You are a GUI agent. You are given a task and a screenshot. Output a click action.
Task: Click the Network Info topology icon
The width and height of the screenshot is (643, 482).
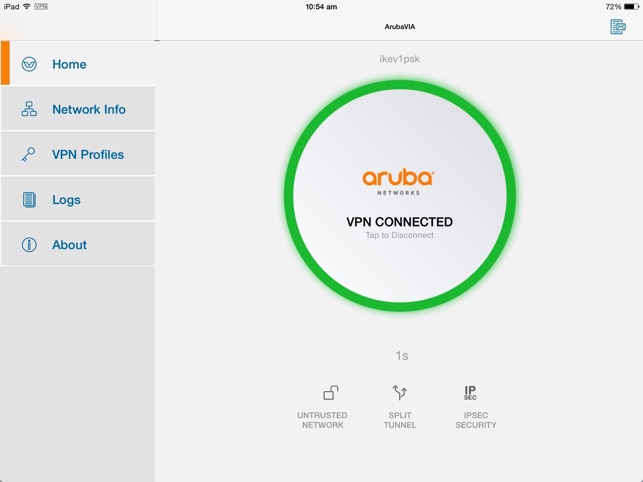(x=29, y=109)
